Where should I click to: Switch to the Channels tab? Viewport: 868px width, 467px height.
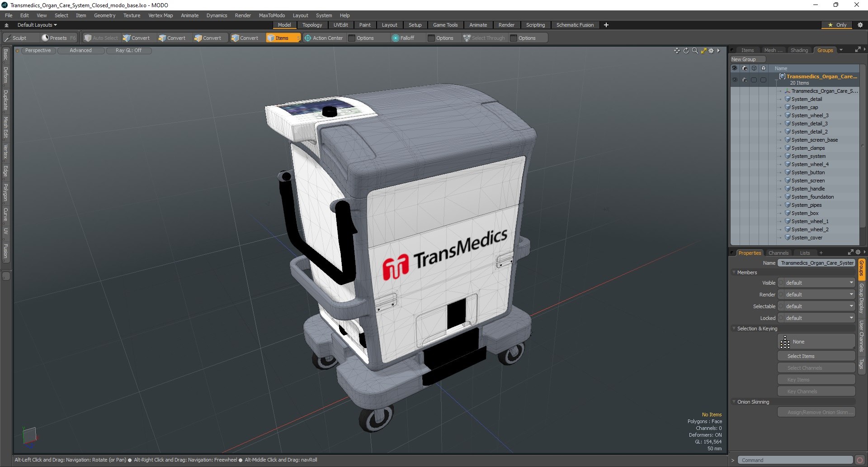778,253
